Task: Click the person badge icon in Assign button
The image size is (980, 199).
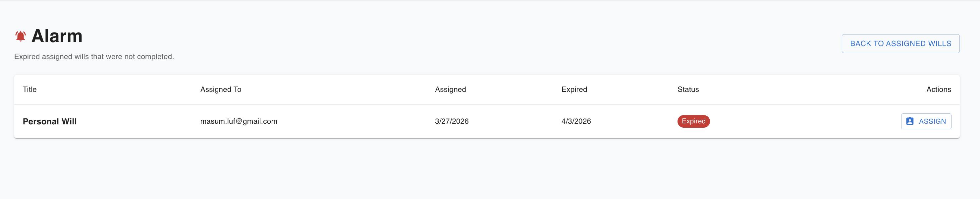Action: 910,121
